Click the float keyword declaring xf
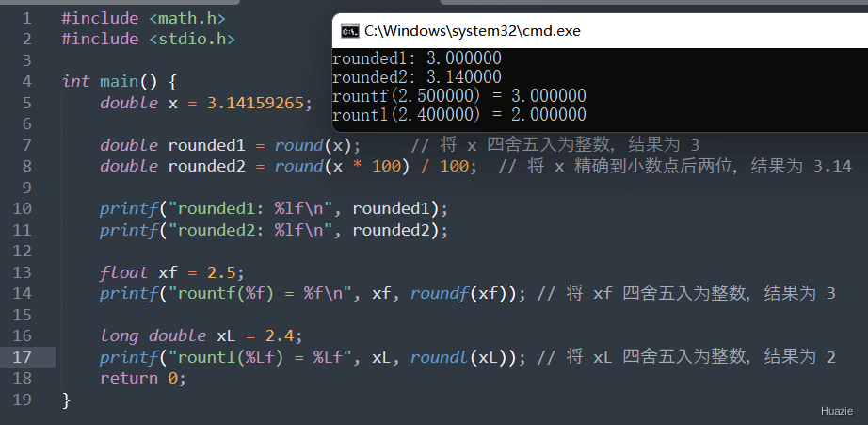Screen dimensions: 868x425 (x=124, y=272)
